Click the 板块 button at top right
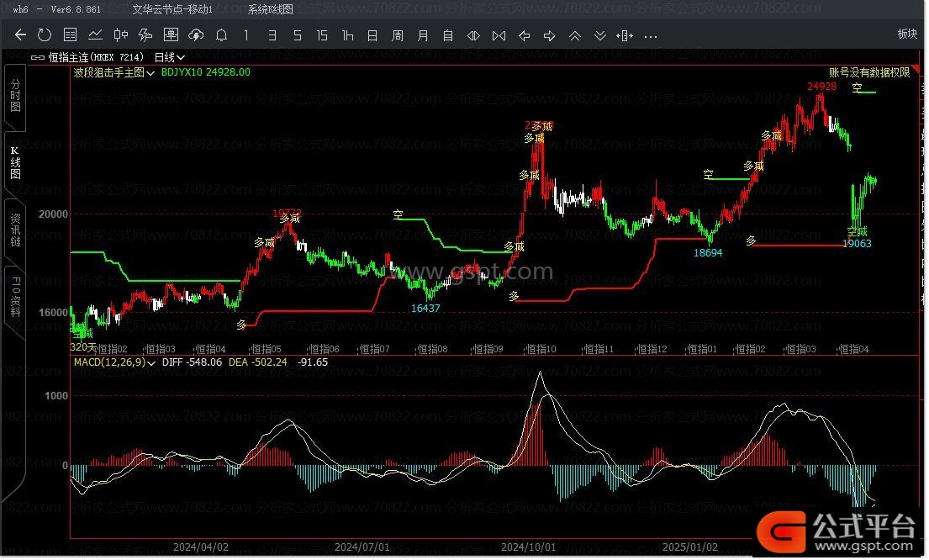 (x=907, y=34)
